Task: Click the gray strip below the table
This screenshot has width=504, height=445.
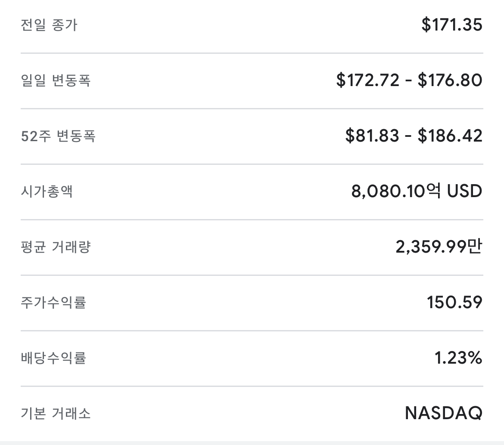Action: (252, 443)
